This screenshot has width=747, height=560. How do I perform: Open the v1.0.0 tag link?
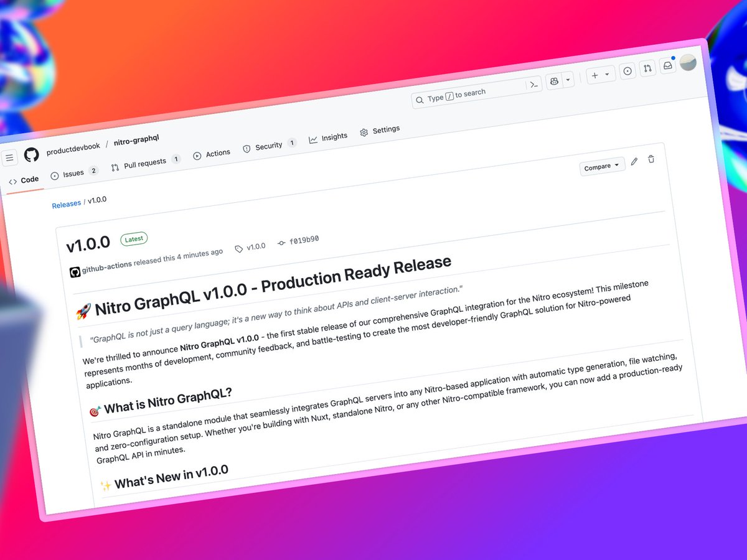coord(250,247)
